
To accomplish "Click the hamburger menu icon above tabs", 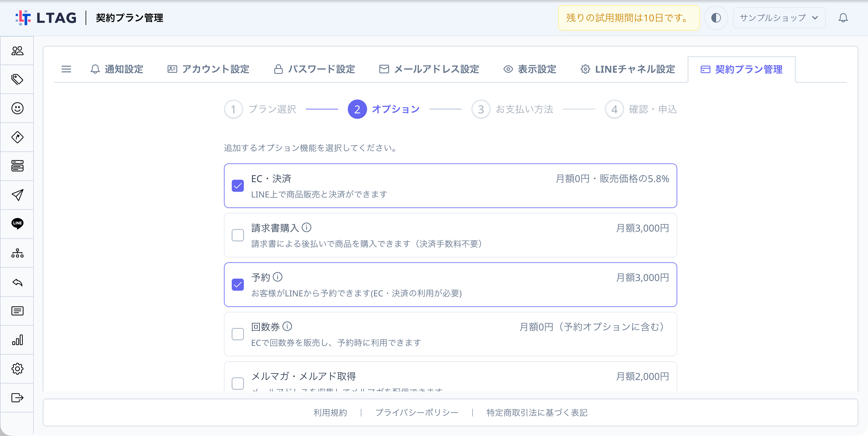I will click(x=66, y=69).
